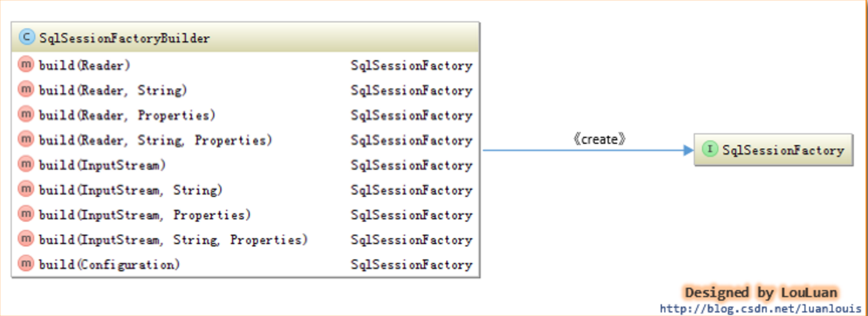Click method icon for build(Configuration)
Image resolution: width=868 pixels, height=316 pixels.
tap(26, 264)
